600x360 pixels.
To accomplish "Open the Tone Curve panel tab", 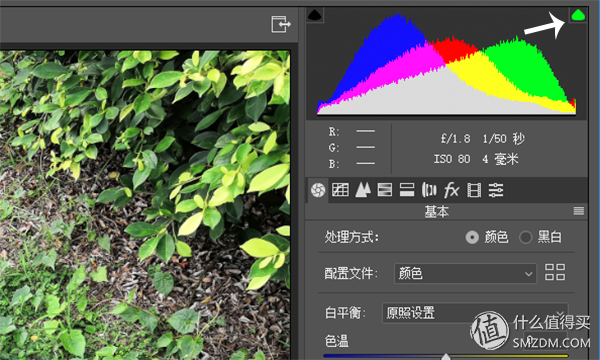I will coord(340,190).
